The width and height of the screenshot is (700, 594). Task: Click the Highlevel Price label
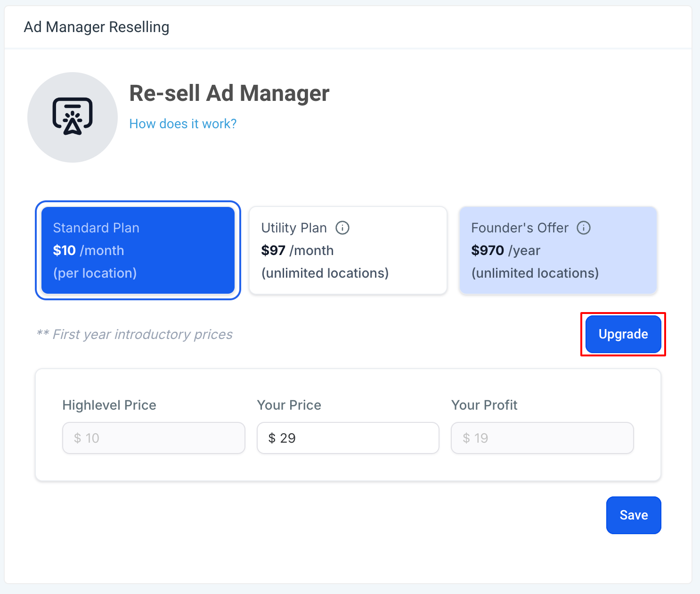(109, 405)
